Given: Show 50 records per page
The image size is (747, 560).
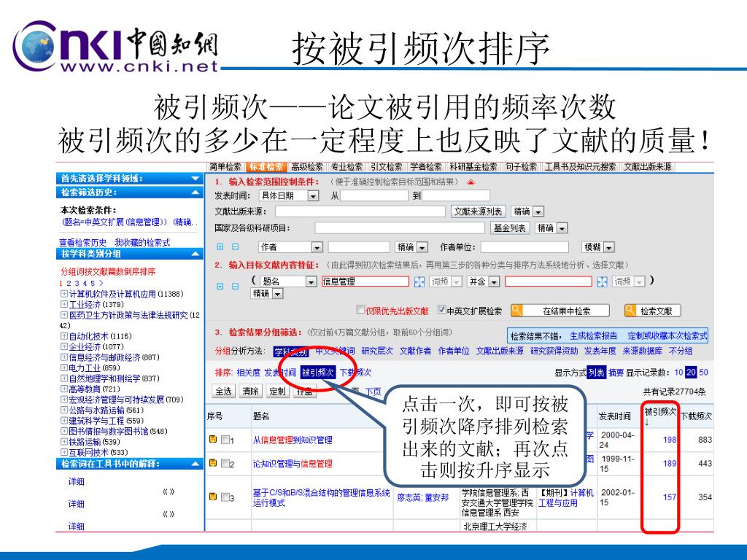Looking at the screenshot, I should (704, 373).
